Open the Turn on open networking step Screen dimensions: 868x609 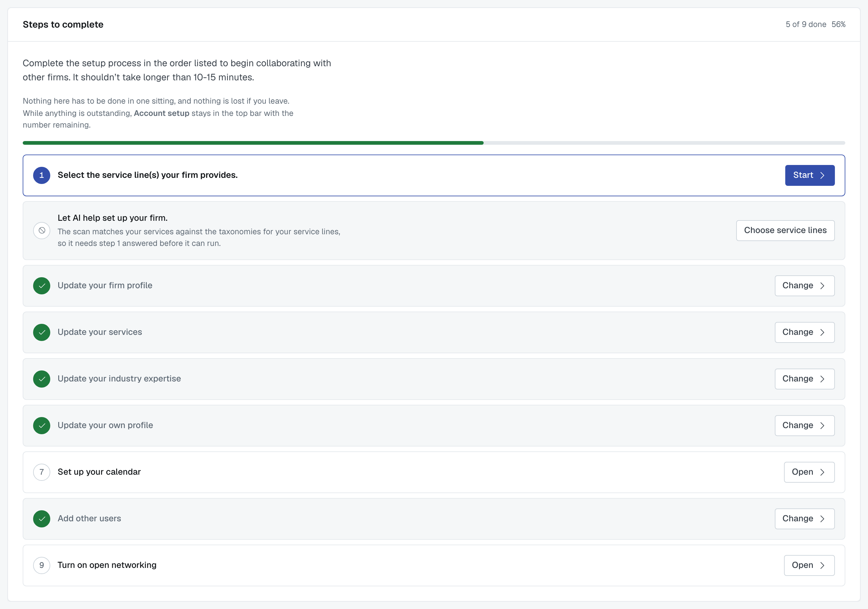click(809, 565)
